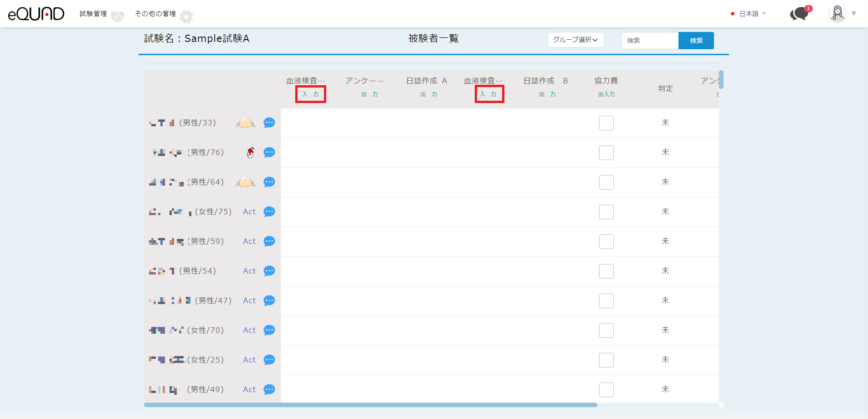The height and width of the screenshot is (419, 868).
Task: Open chat for the 男性/33 subject
Action: tap(269, 123)
